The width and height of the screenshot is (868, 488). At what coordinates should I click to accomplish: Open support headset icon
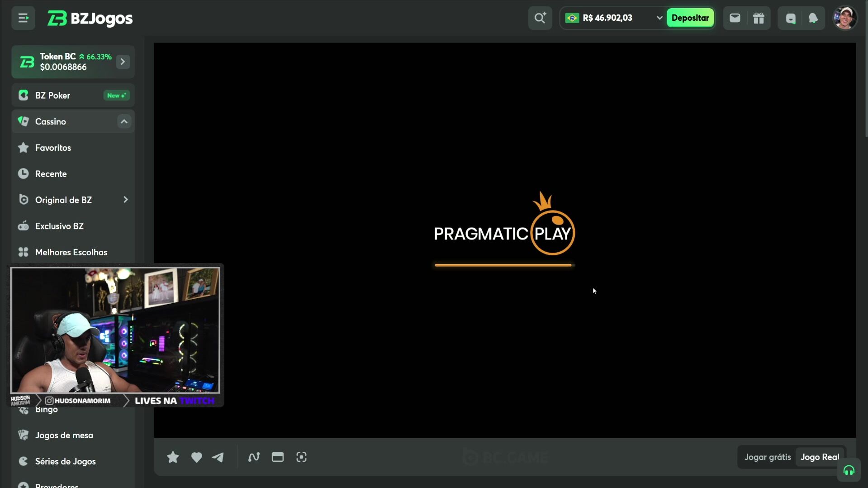click(x=849, y=470)
